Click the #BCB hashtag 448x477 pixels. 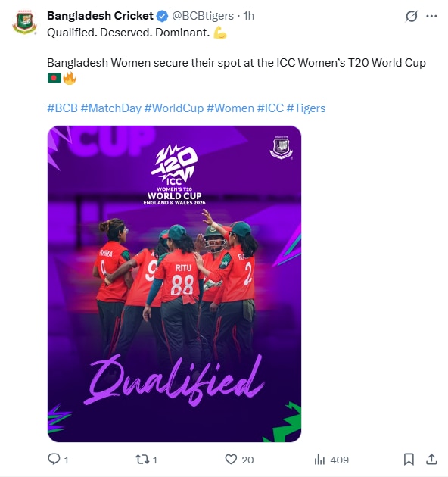(x=62, y=108)
